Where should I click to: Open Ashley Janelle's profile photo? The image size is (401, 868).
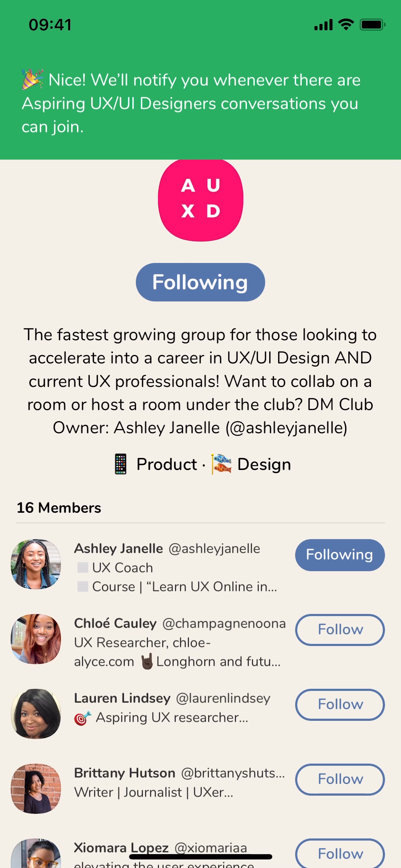tap(36, 564)
